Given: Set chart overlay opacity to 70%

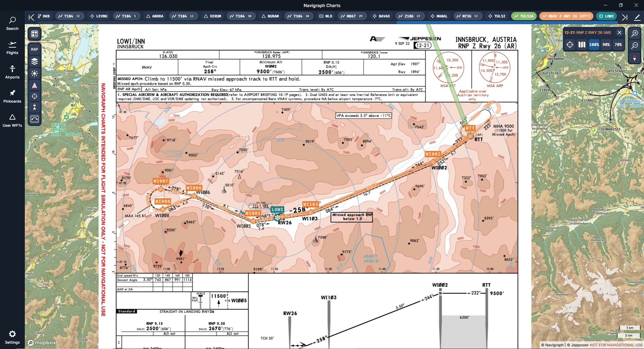Looking at the screenshot, I should coord(618,45).
